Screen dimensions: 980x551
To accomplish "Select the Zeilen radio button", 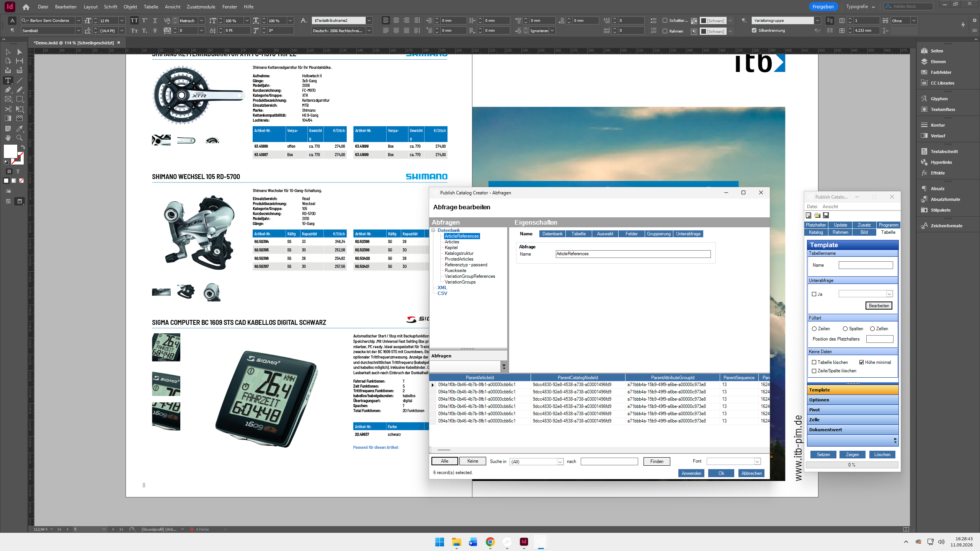I will (x=814, y=329).
